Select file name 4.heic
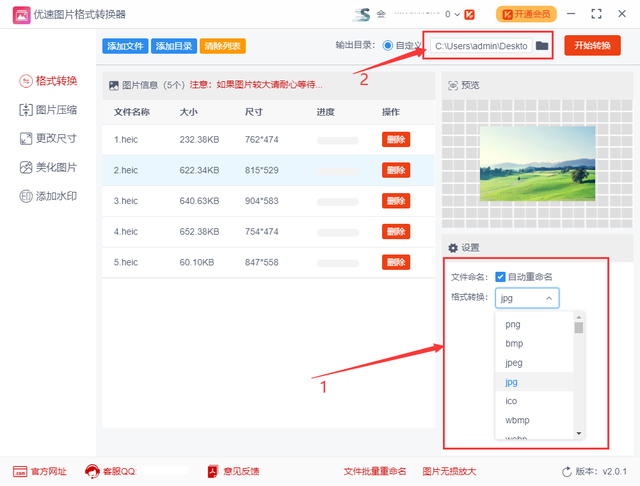The height and width of the screenshot is (486, 640). click(x=126, y=231)
